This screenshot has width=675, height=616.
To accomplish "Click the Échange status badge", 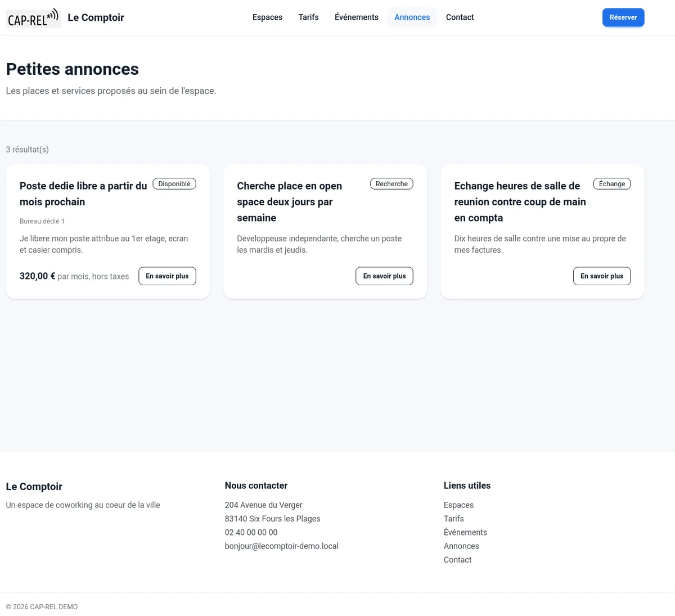I will [612, 184].
